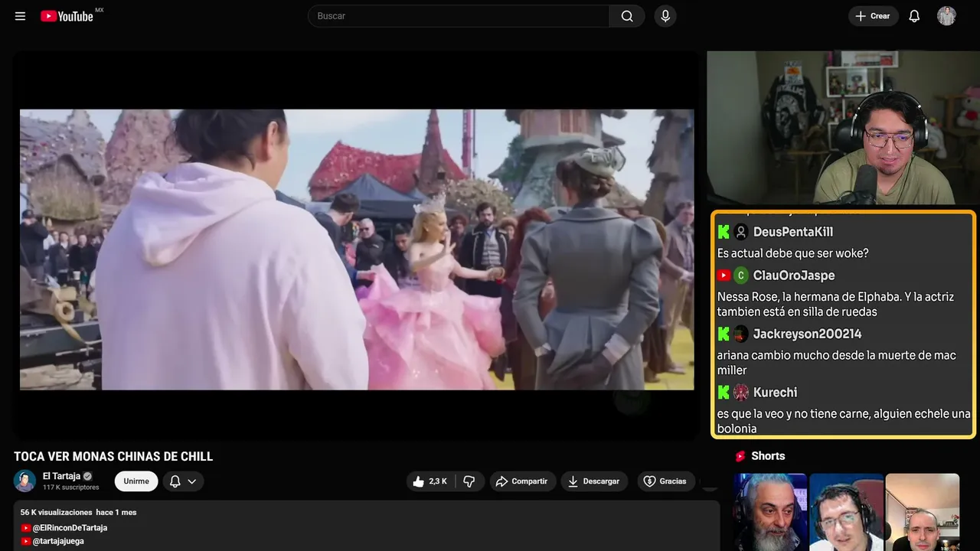
Task: Dislike the video with thumbs down
Action: click(469, 481)
